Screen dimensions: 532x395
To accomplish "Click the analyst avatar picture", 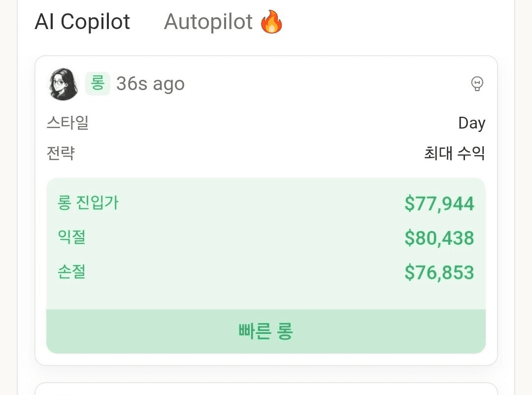I will tap(63, 84).
